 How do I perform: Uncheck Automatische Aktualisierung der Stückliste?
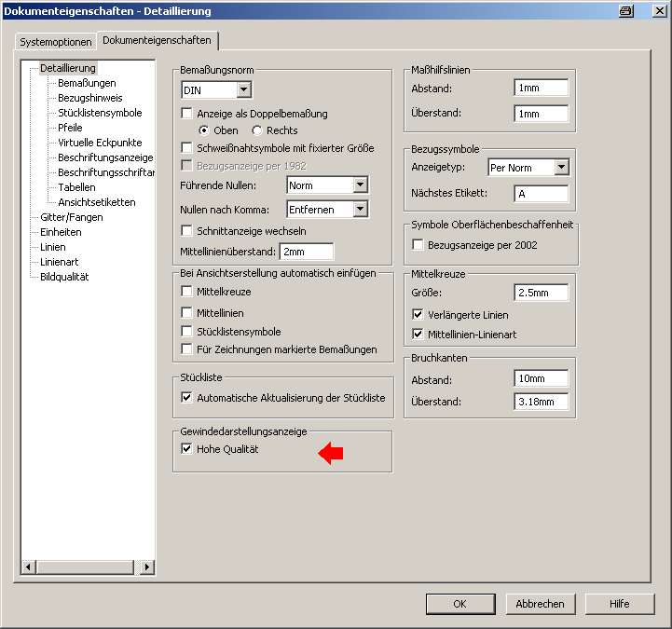click(x=186, y=398)
